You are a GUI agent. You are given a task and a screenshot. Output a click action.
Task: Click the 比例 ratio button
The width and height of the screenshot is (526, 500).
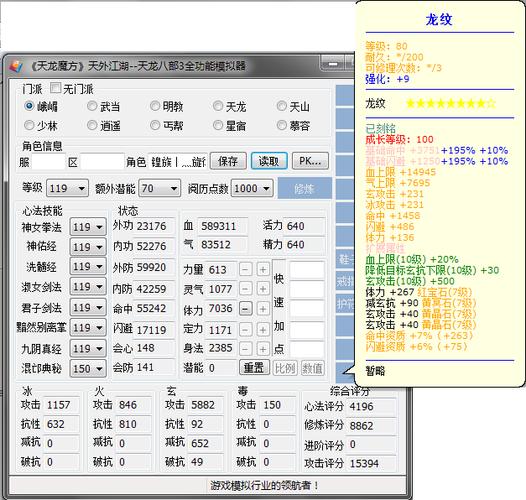click(x=285, y=368)
